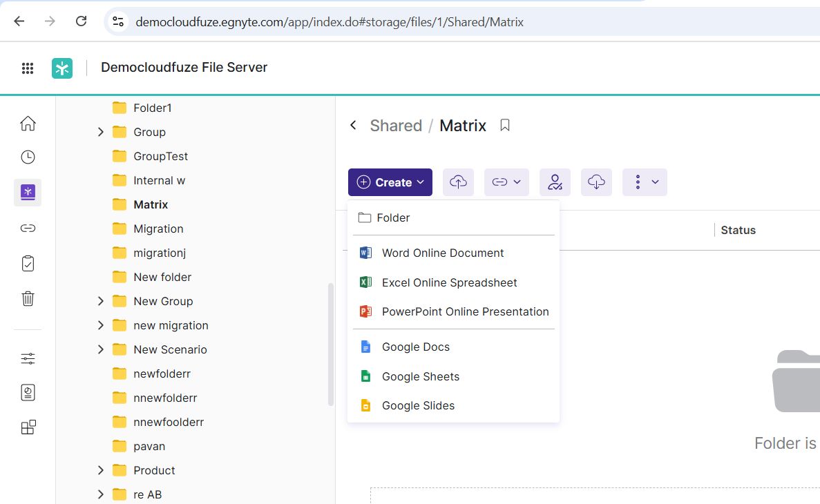Open Recent (clock) in the sidebar
This screenshot has height=504, width=820.
pyautogui.click(x=28, y=157)
